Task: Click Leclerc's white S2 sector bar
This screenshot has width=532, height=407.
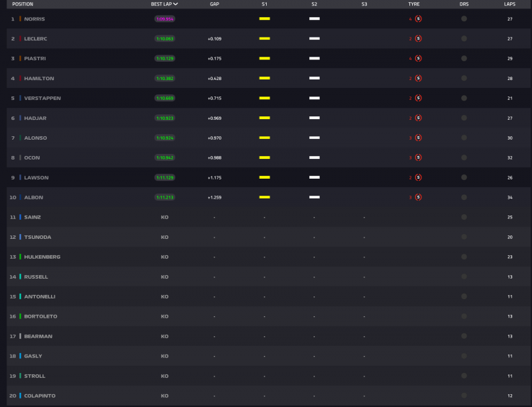Action: tap(314, 38)
